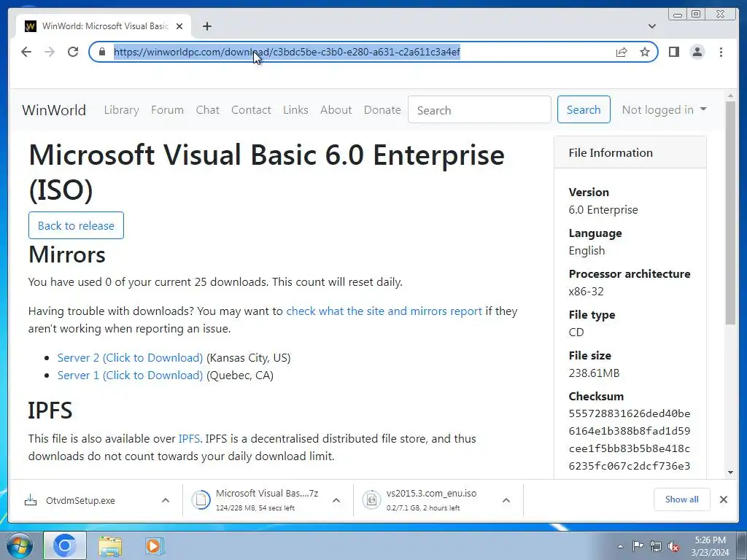Click Back to release button
This screenshot has height=560, width=747.
pos(76,225)
